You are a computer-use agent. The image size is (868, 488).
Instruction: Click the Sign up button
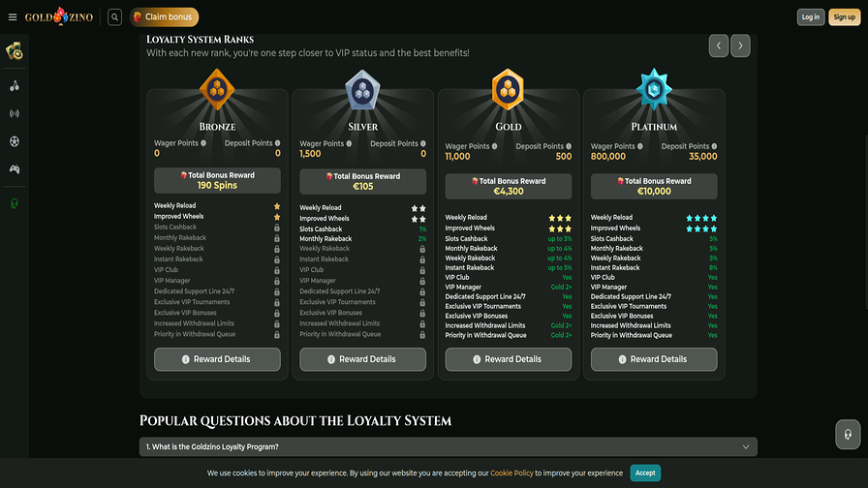click(843, 16)
